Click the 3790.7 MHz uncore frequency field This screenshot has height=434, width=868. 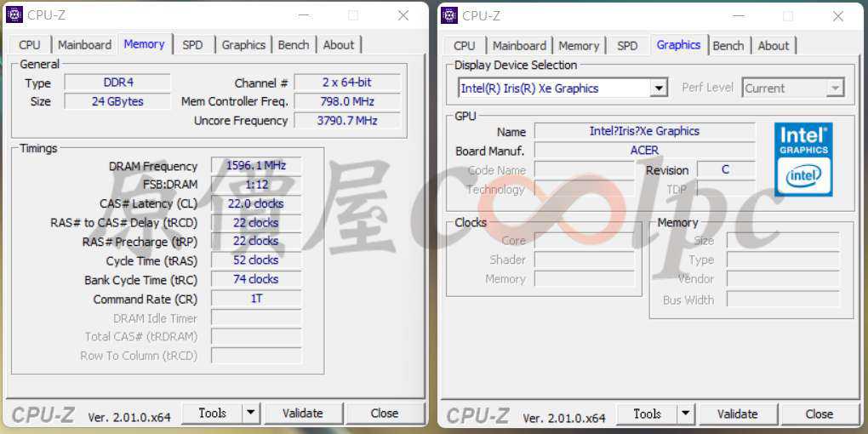tap(347, 120)
